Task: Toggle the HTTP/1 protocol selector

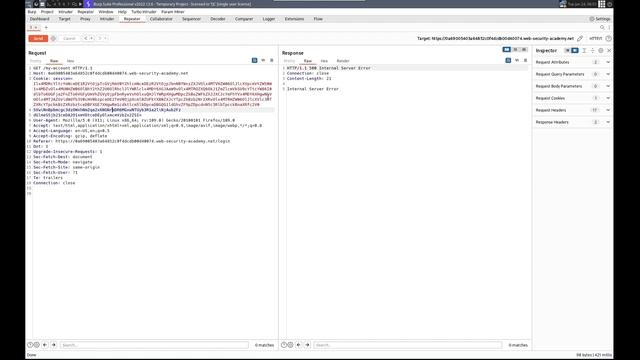Action: coord(596,38)
